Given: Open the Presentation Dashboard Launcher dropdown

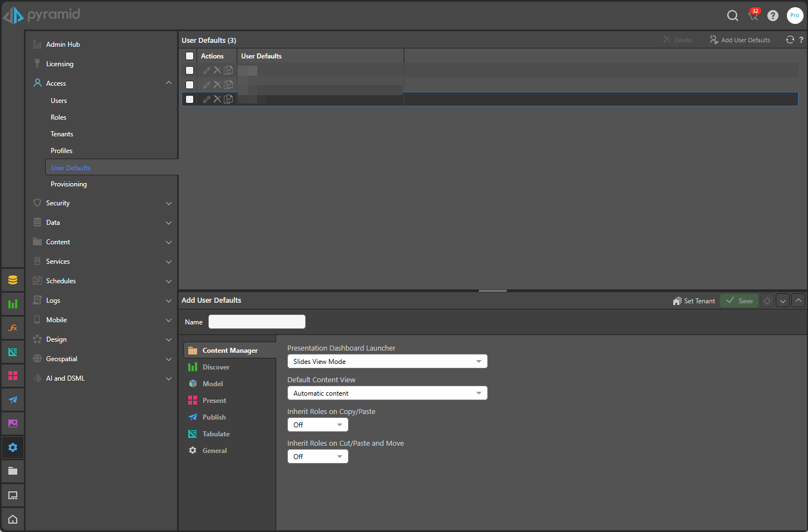Looking at the screenshot, I should (x=387, y=362).
